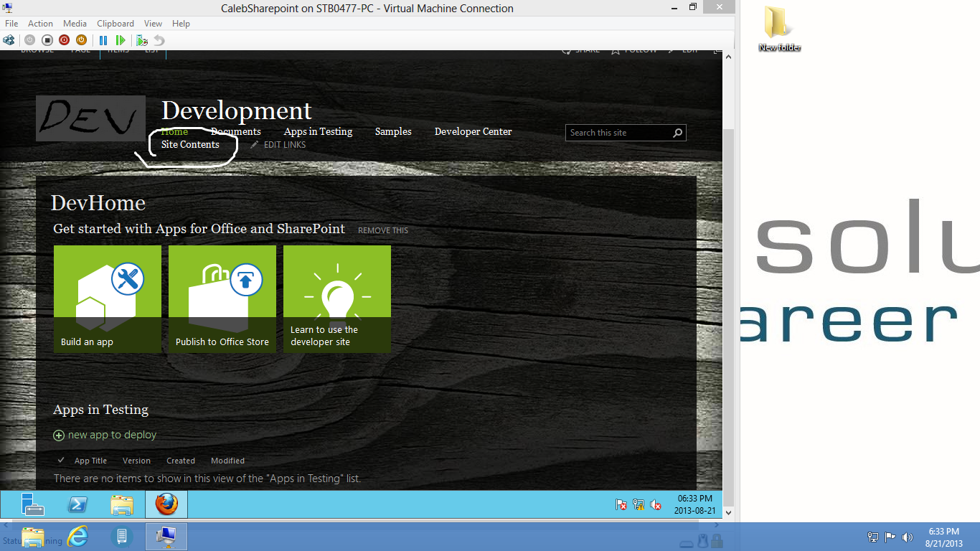Navigate to Apps in Testing in top nav

coord(318,131)
